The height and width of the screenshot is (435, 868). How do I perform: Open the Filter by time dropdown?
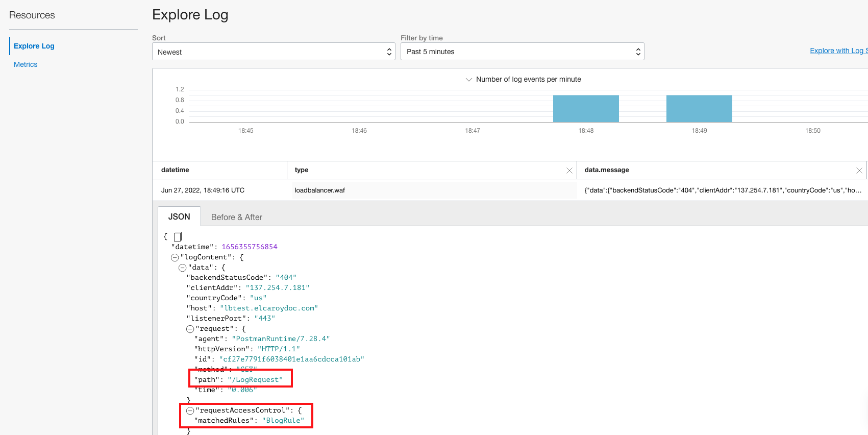coord(523,52)
